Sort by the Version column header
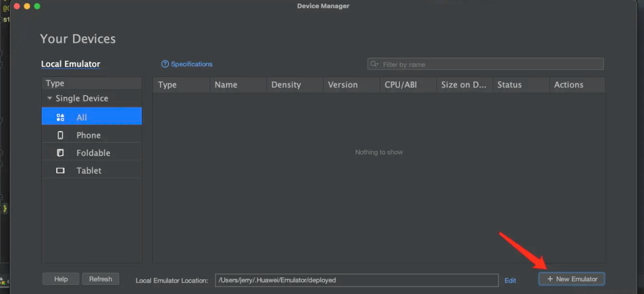 click(352, 85)
